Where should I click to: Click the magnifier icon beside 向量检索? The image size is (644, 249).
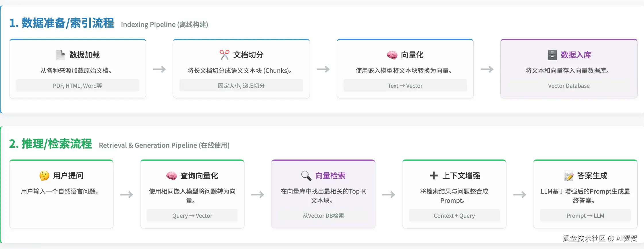306,176
